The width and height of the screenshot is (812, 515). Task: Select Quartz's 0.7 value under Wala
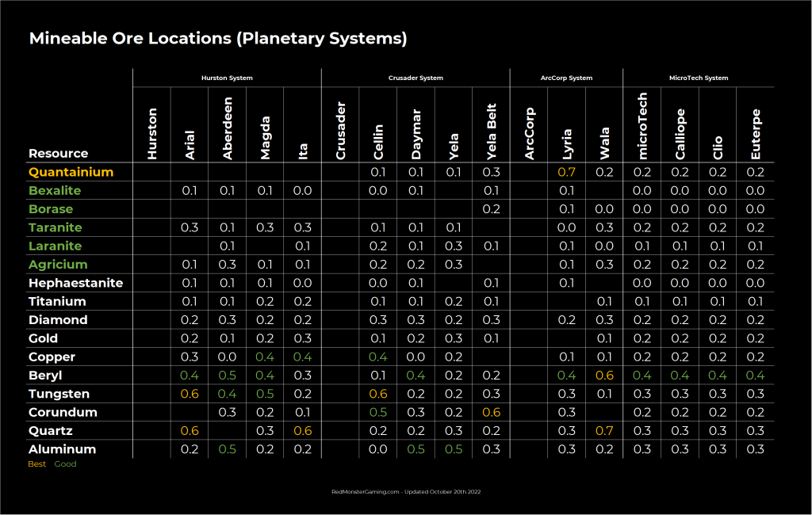click(x=604, y=431)
